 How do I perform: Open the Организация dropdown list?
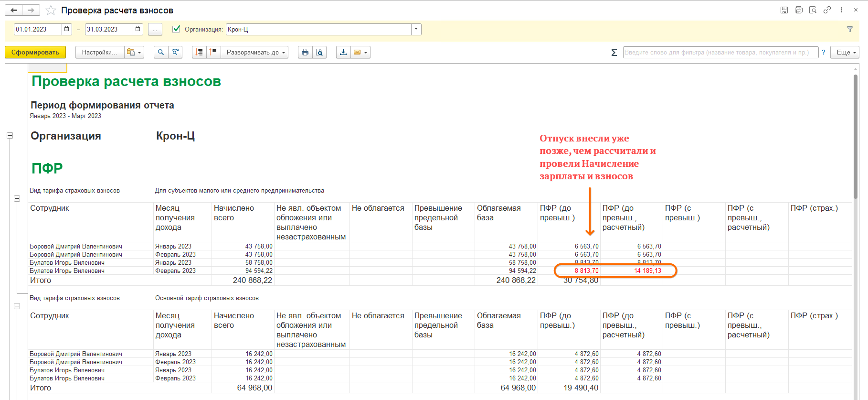tap(416, 29)
